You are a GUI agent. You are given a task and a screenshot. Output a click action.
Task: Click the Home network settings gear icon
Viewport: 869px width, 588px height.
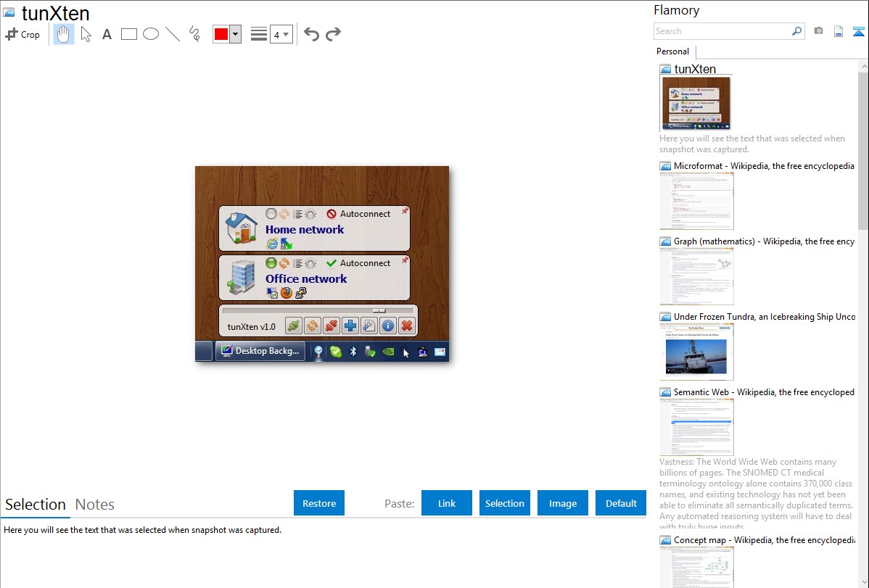311,214
